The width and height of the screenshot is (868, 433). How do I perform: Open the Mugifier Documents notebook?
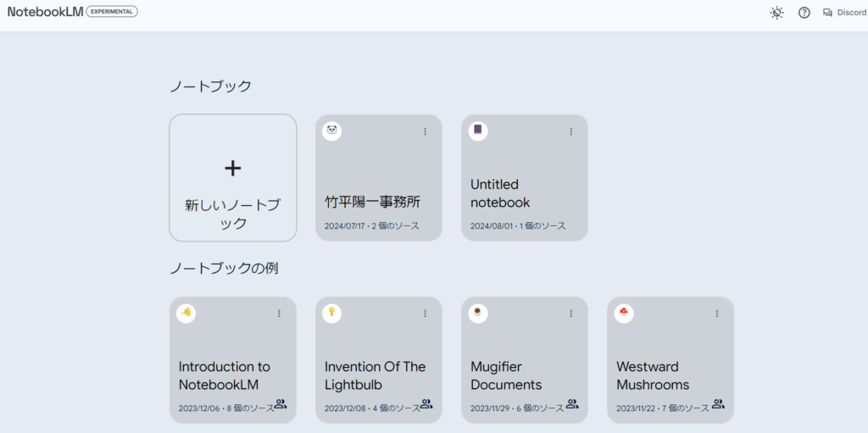tap(525, 360)
